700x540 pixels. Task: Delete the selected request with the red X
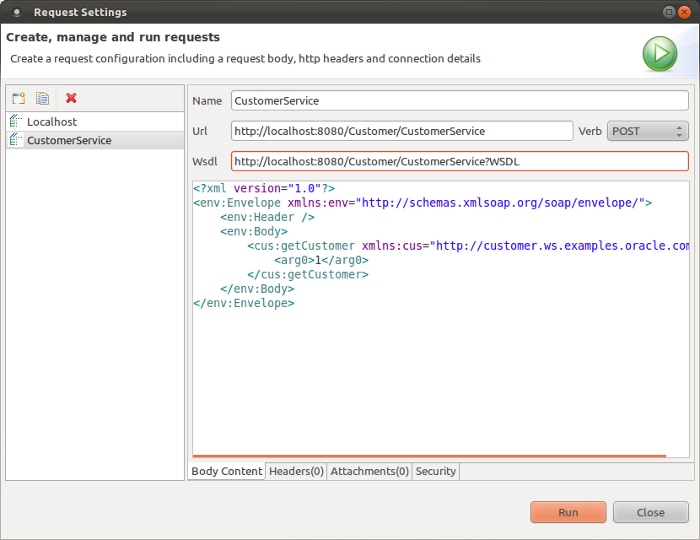click(x=71, y=98)
